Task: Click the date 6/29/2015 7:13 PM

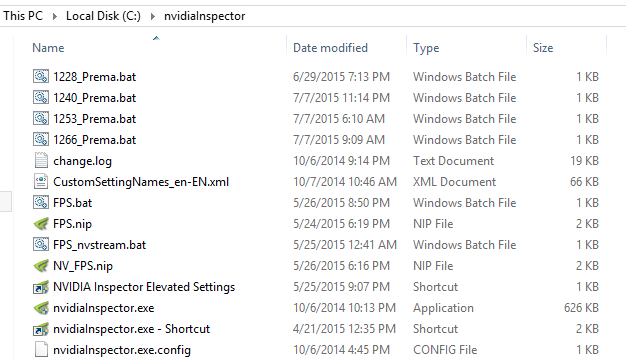Action: point(341,77)
